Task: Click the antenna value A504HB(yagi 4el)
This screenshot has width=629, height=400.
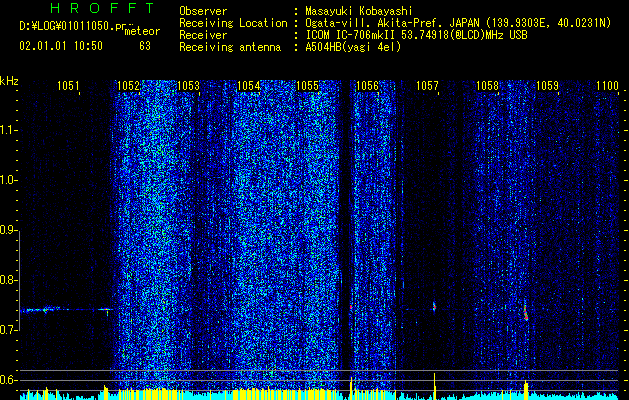Action: click(353, 47)
